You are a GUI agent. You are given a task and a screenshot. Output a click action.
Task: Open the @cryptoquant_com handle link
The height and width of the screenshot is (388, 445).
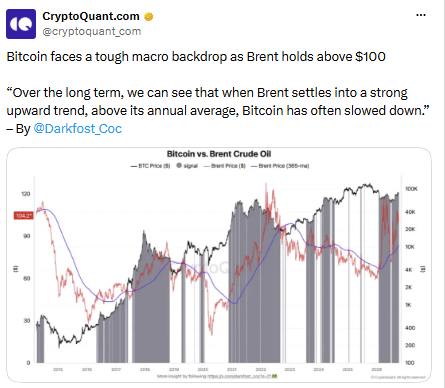click(92, 31)
